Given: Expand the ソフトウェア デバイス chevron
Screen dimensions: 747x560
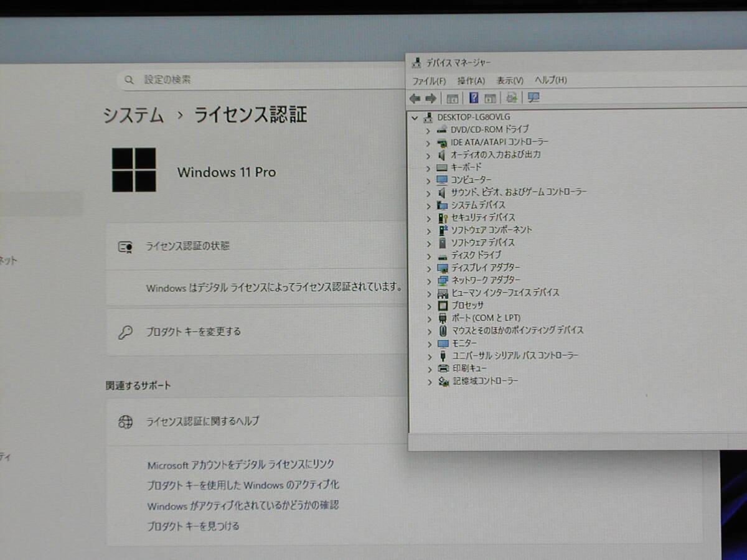Looking at the screenshot, I should (x=428, y=243).
